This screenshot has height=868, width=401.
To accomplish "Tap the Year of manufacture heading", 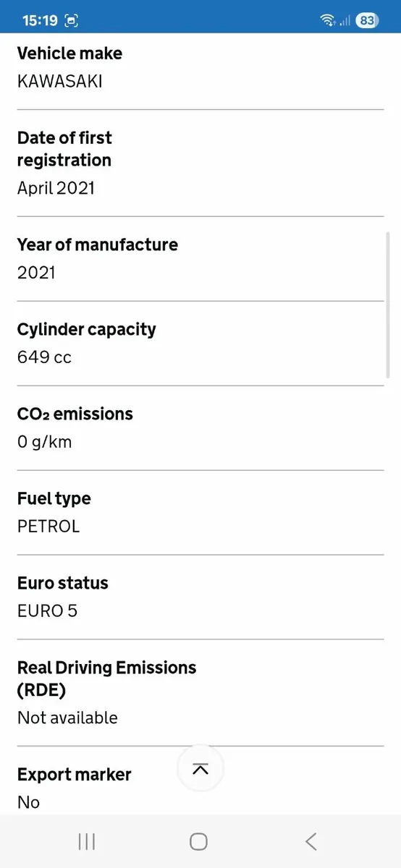I will (97, 244).
